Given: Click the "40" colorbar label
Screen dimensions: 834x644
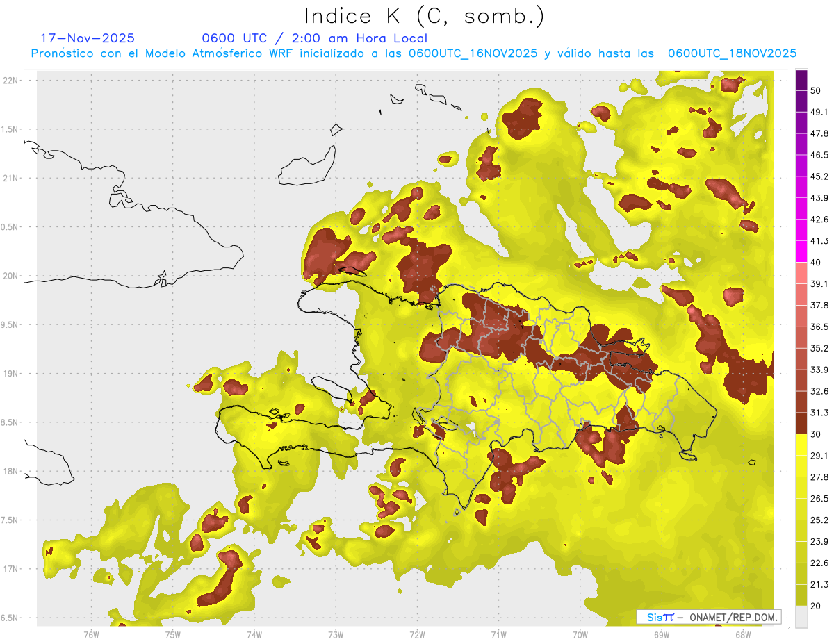Looking at the screenshot, I should 816,263.
